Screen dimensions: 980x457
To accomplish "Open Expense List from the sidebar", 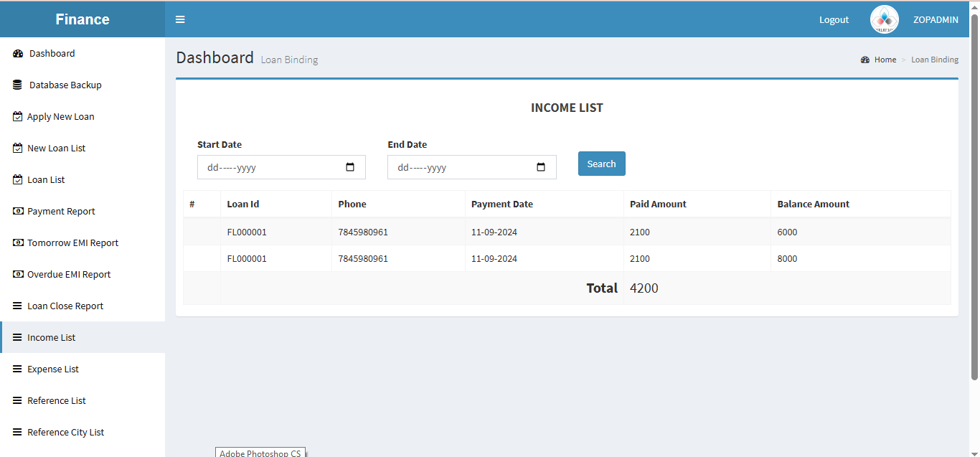I will [53, 369].
